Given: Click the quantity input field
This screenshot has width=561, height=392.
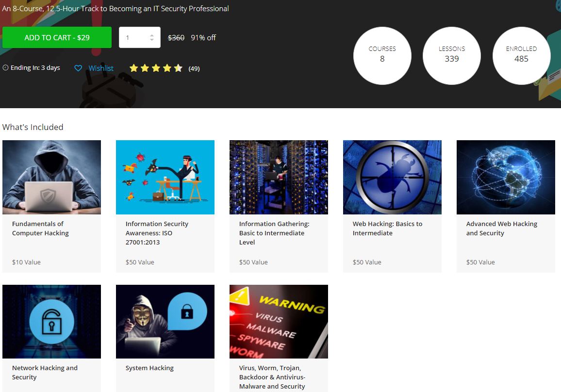Looking at the screenshot, I should (133, 37).
